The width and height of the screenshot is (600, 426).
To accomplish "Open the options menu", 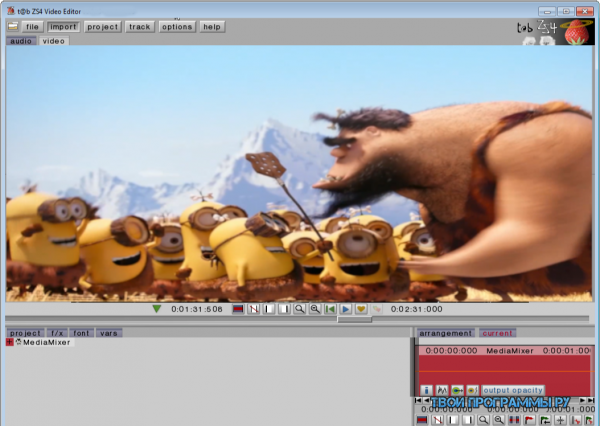I will click(177, 27).
